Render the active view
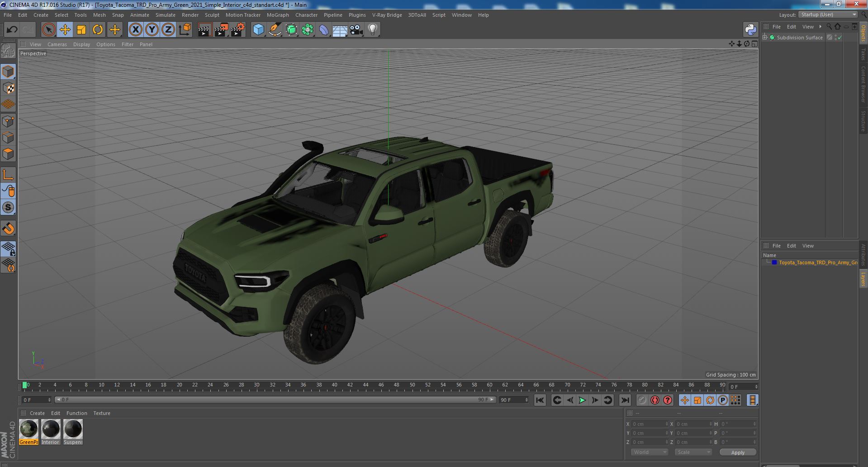 coord(204,30)
